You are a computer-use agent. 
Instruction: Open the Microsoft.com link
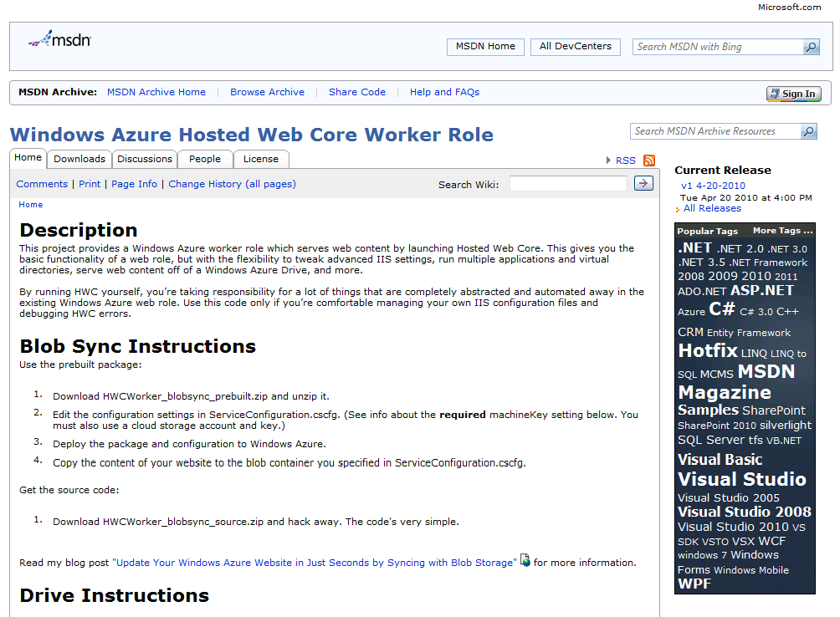[x=789, y=7]
